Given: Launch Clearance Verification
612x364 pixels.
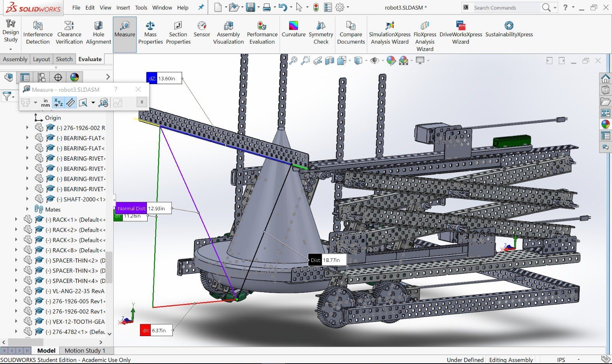Looking at the screenshot, I should (x=69, y=33).
